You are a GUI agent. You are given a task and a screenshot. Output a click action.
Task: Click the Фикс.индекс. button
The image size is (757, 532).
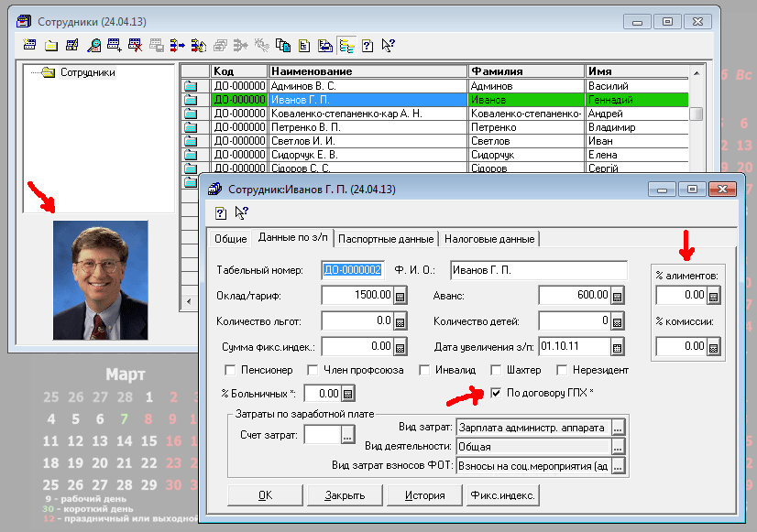coord(502,495)
